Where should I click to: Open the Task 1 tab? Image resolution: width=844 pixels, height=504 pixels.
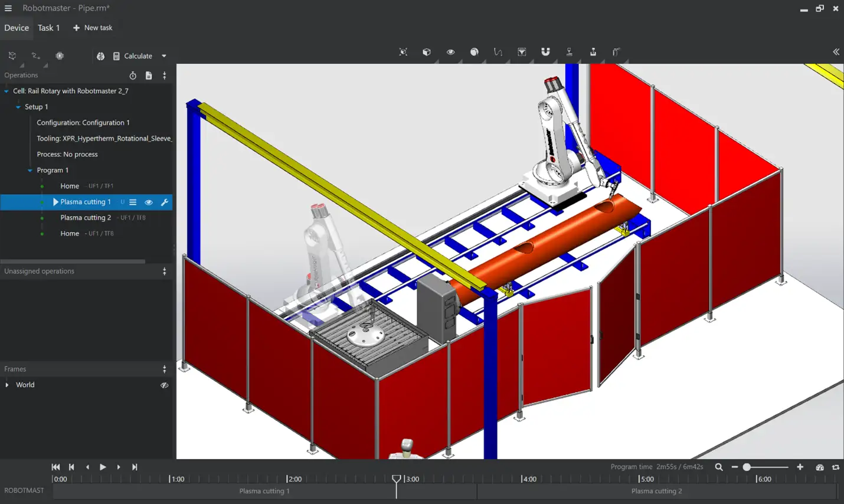48,28
